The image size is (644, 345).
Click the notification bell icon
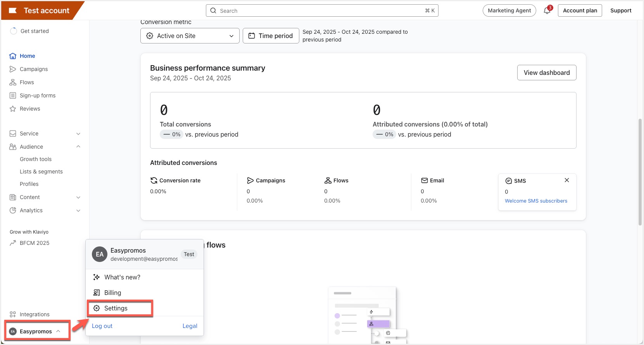[547, 11]
